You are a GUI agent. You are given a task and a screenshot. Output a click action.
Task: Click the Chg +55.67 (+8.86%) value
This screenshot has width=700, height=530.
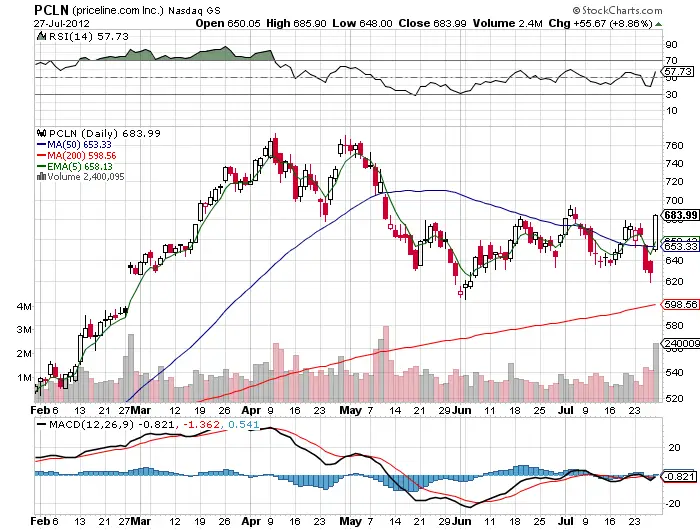600,23
